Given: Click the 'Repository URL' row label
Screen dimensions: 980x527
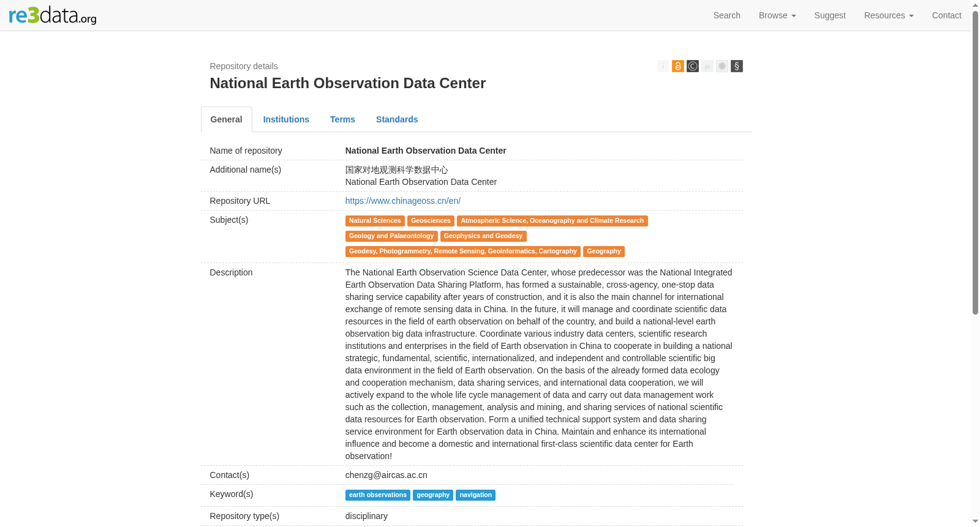Looking at the screenshot, I should (x=240, y=201).
